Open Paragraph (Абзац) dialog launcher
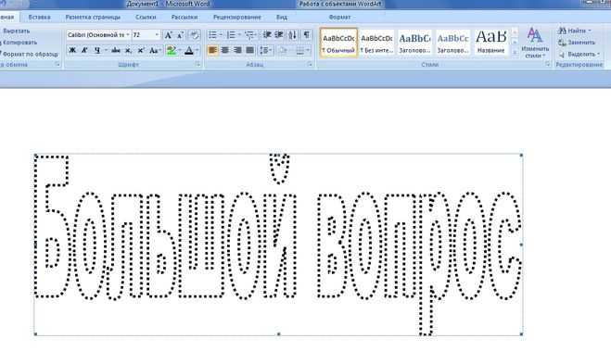 [x=310, y=65]
